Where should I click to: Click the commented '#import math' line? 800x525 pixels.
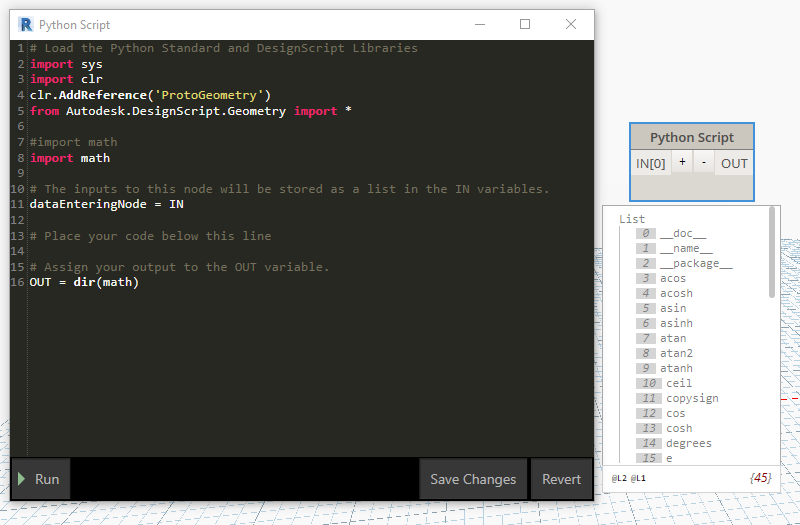click(73, 142)
